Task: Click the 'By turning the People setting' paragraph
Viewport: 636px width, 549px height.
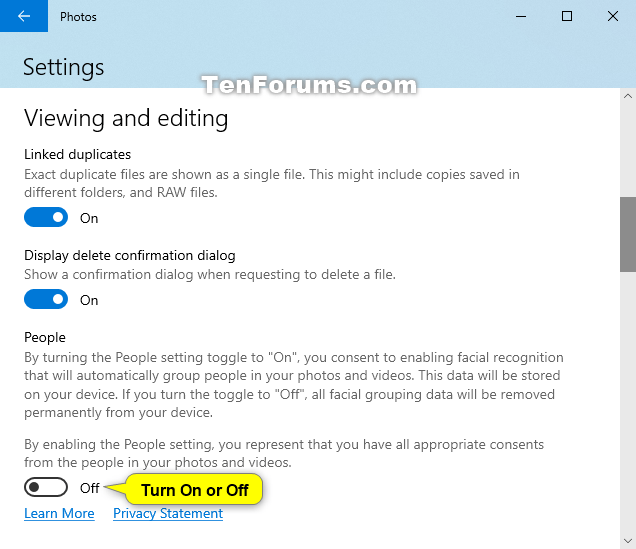Action: pos(294,385)
